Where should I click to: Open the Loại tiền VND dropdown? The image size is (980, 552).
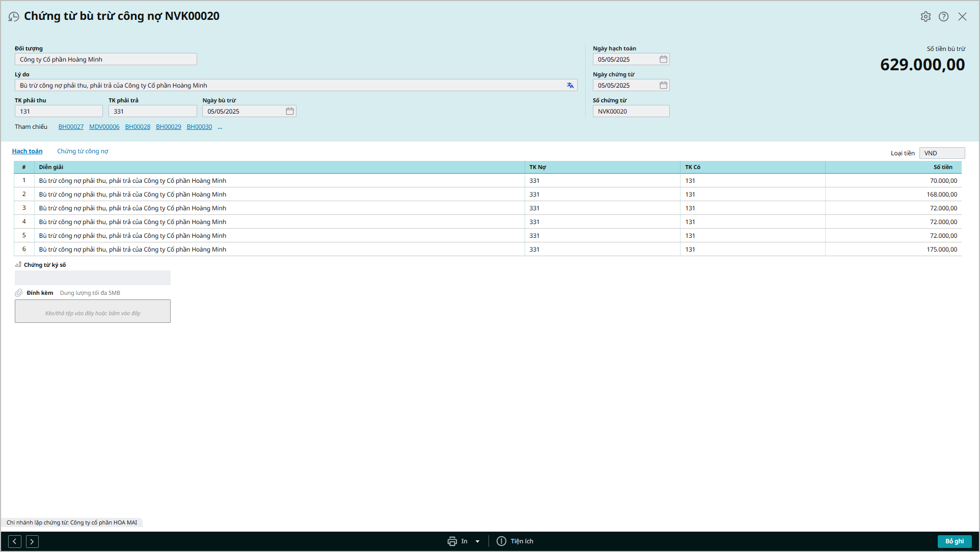(x=941, y=153)
